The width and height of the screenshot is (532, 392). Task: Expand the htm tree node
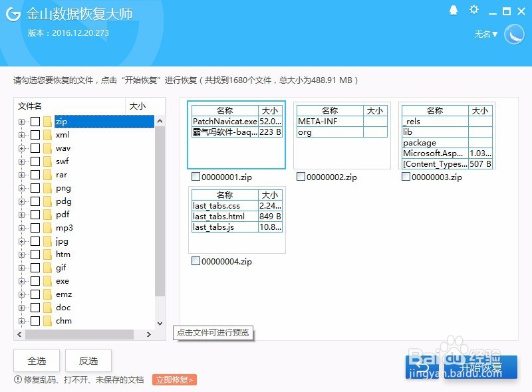22,254
